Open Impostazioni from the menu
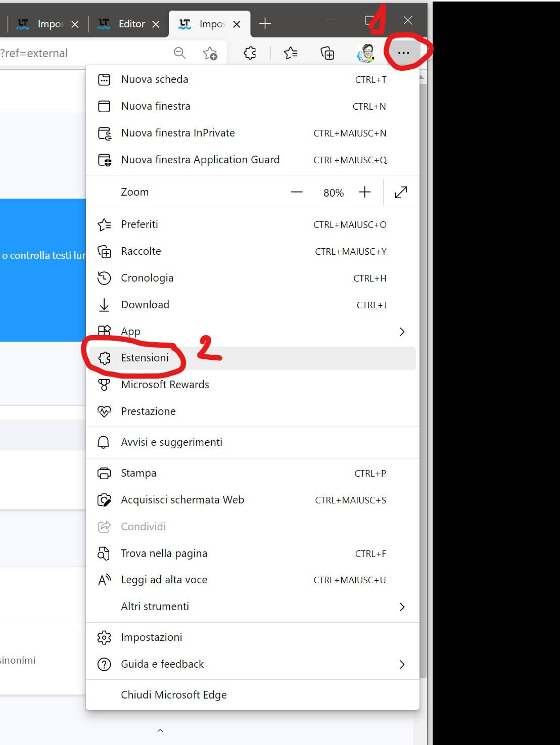This screenshot has width=560, height=745. point(151,637)
